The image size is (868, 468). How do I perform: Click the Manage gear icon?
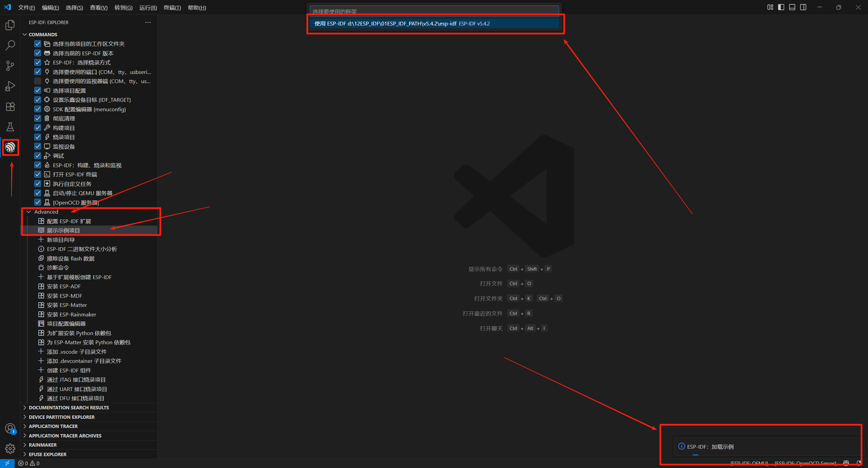pyautogui.click(x=10, y=449)
